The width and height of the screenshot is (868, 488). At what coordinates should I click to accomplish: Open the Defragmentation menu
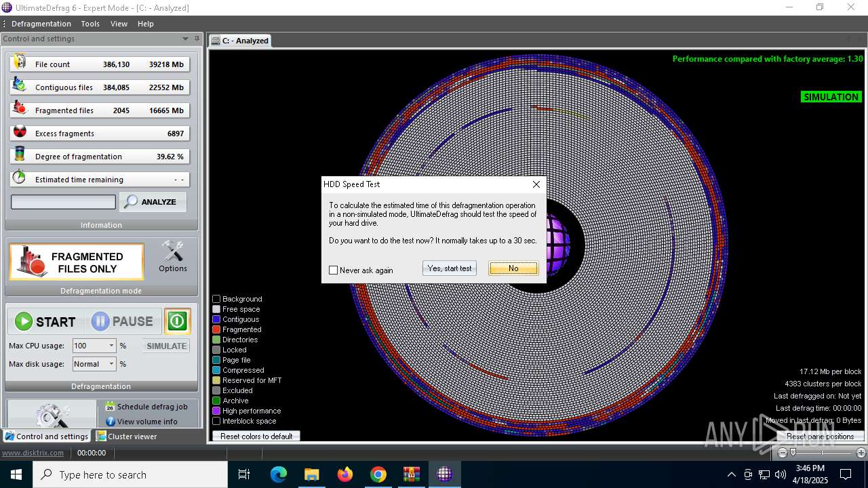click(41, 24)
